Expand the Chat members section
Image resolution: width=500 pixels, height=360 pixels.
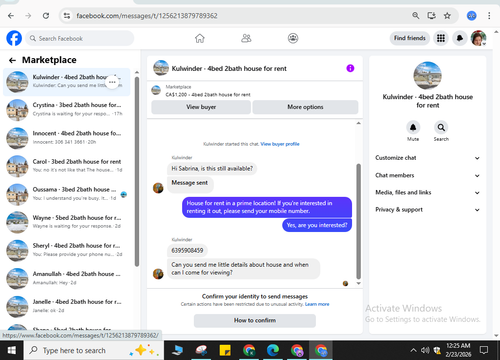(427, 175)
